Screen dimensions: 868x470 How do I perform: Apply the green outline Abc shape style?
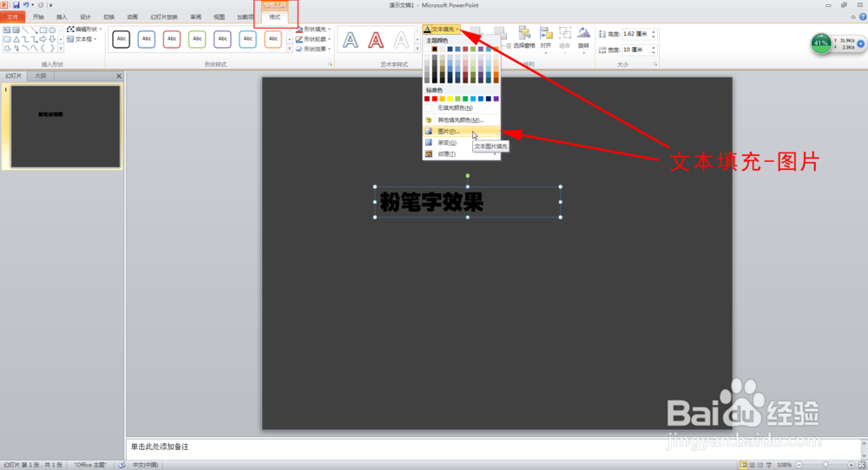(x=197, y=39)
